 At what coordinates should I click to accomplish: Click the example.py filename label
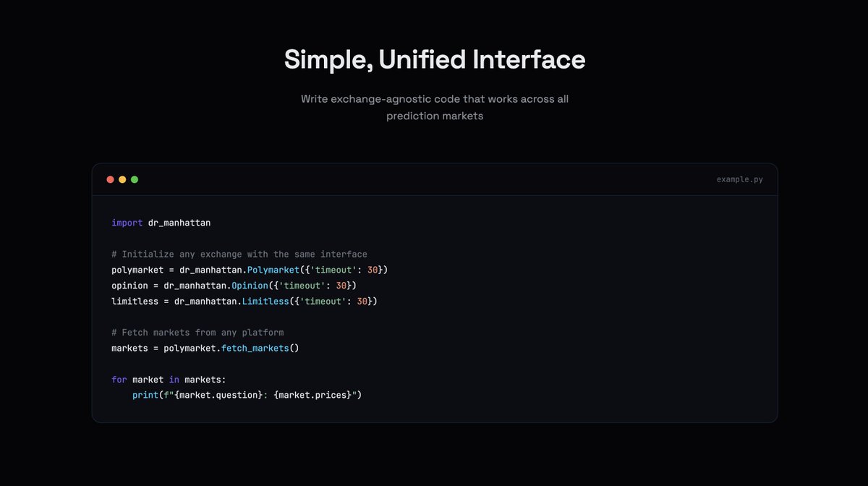pos(739,179)
